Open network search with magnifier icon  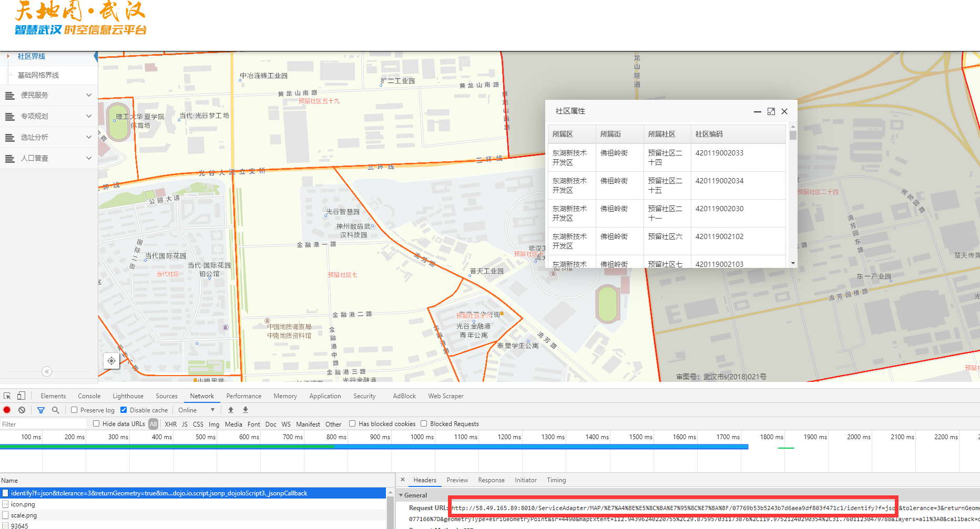55,410
